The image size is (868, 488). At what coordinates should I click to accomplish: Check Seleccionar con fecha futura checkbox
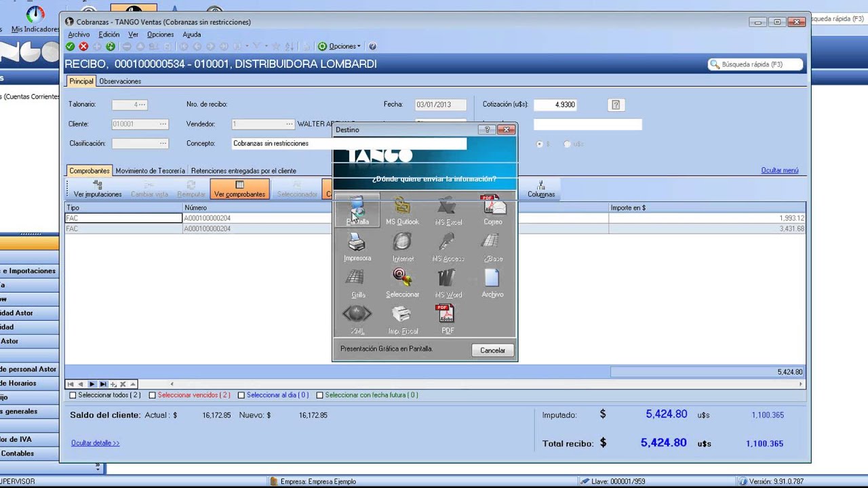point(320,395)
